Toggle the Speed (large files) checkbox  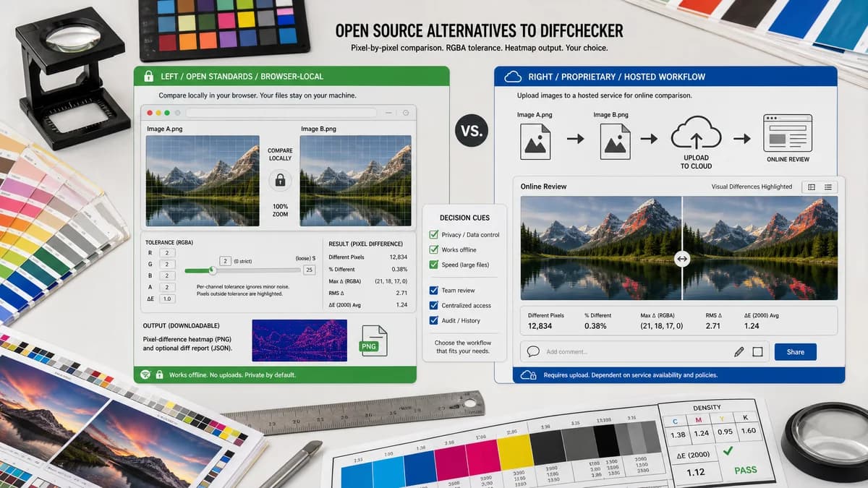point(433,265)
